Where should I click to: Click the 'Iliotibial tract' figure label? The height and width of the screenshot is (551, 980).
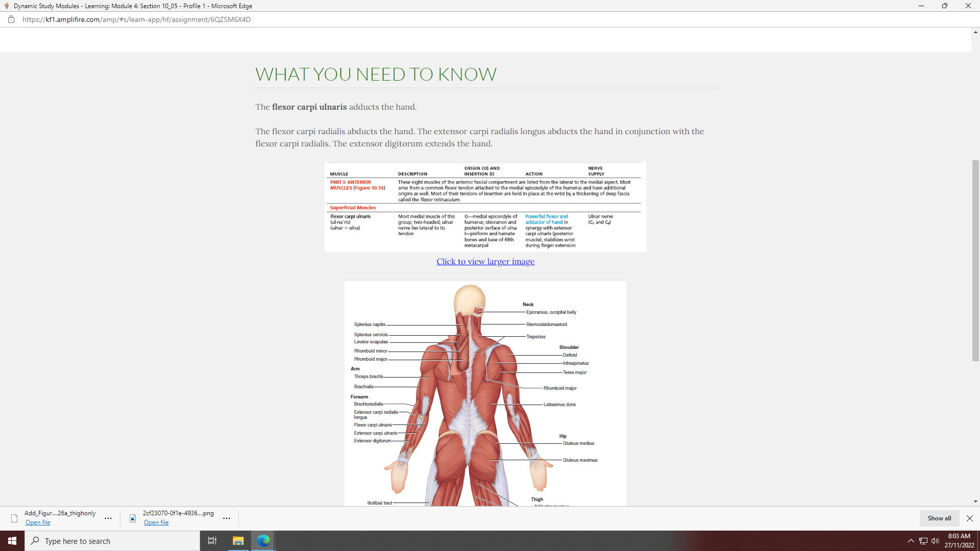[380, 503]
